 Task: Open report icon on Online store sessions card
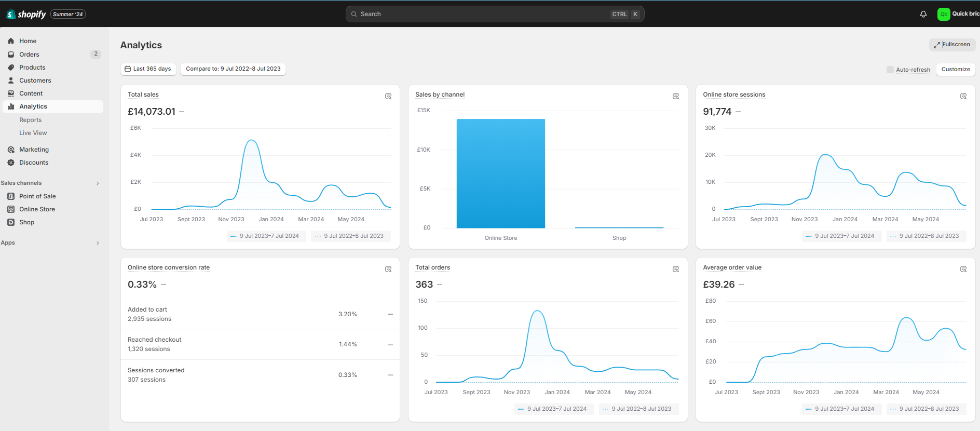[x=963, y=96]
